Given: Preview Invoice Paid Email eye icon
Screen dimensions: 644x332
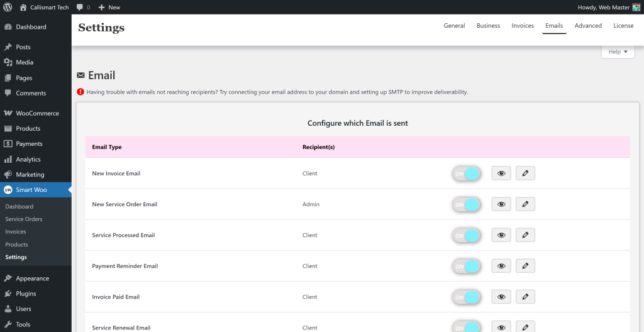Looking at the screenshot, I should (x=501, y=297).
